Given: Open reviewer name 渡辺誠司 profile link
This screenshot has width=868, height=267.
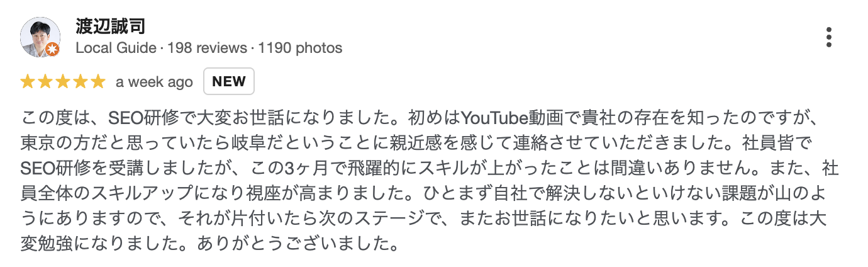Looking at the screenshot, I should (x=111, y=26).
